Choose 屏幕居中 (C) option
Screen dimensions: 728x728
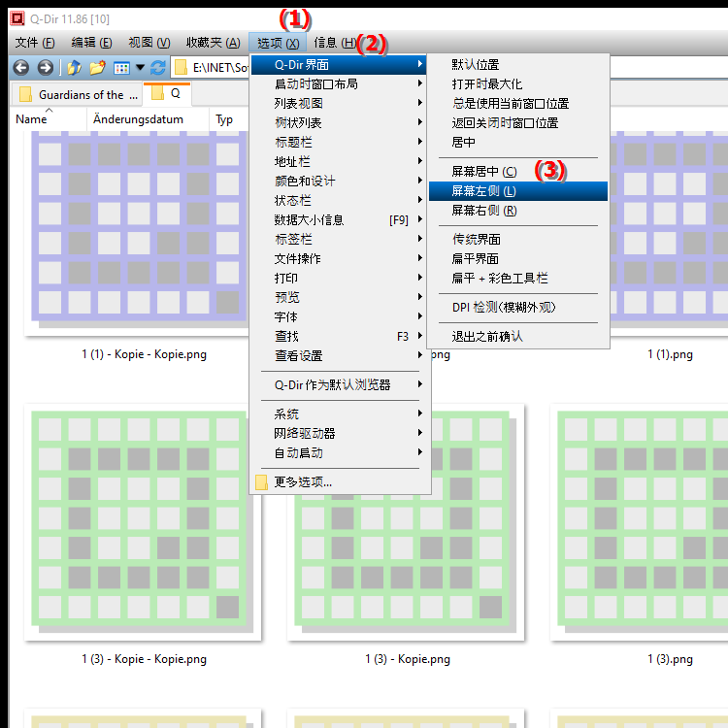(x=518, y=171)
